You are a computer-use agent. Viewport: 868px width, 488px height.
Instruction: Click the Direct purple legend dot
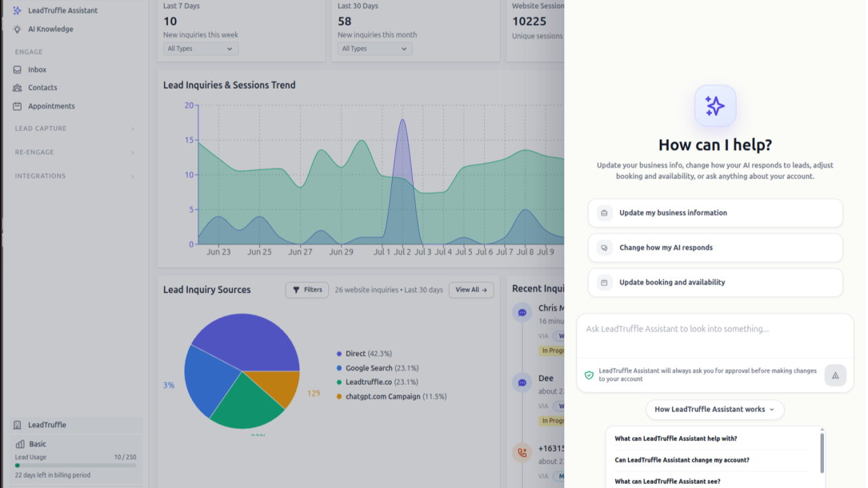(x=339, y=354)
